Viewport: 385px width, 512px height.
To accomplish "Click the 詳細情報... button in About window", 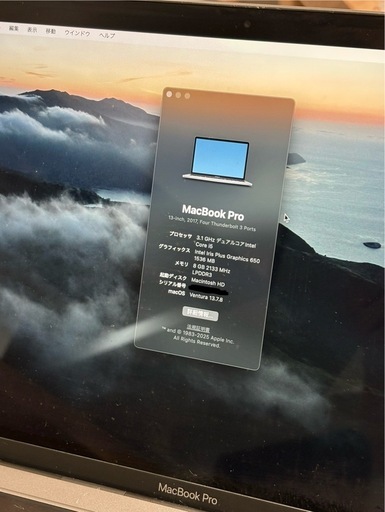I will click(x=200, y=314).
